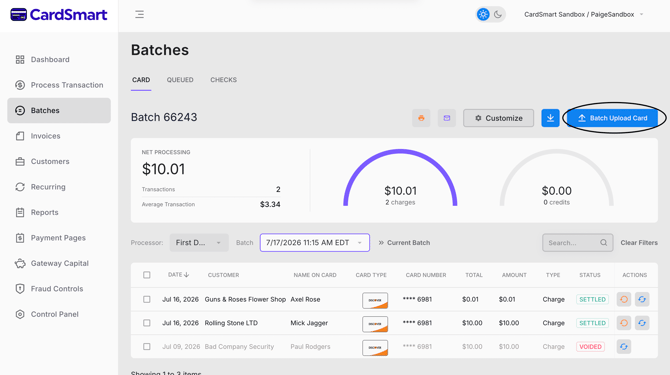The height and width of the screenshot is (375, 670).
Task: Sort by NAME ON CARD column header
Action: click(x=315, y=275)
